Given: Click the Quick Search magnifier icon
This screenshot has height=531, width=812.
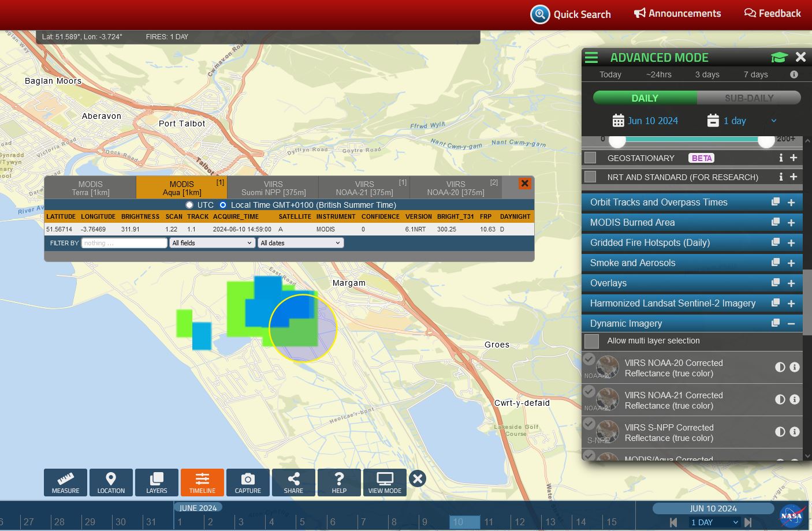Looking at the screenshot, I should point(540,14).
